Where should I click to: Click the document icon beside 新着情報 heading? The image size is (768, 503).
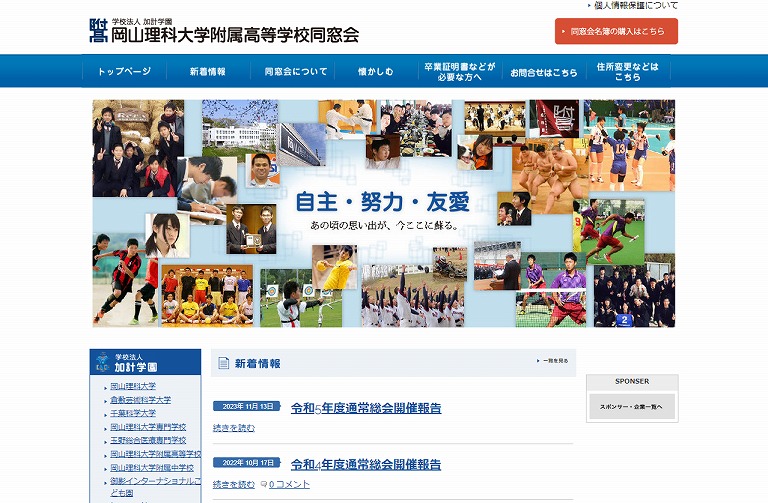224,363
